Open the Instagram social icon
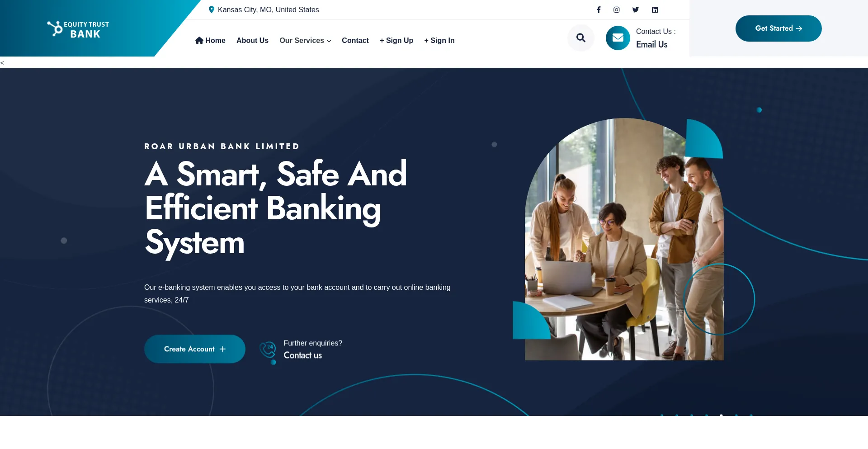 616,9
